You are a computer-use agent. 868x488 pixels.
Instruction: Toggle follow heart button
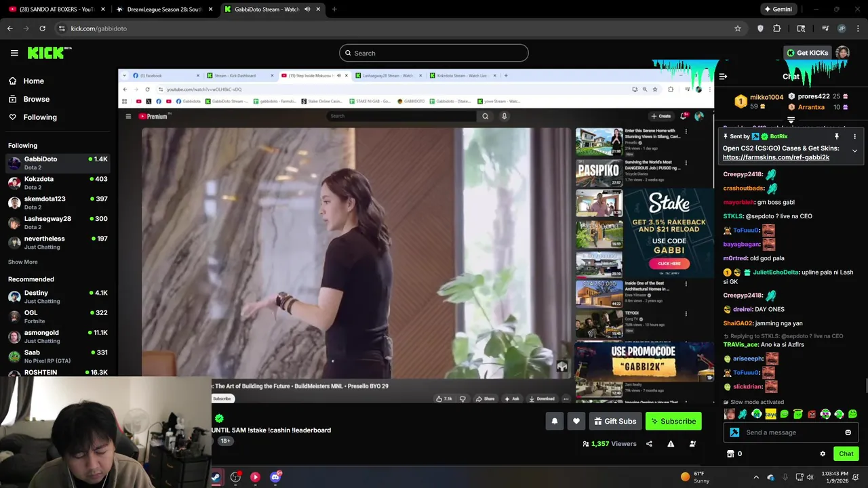[576, 421]
